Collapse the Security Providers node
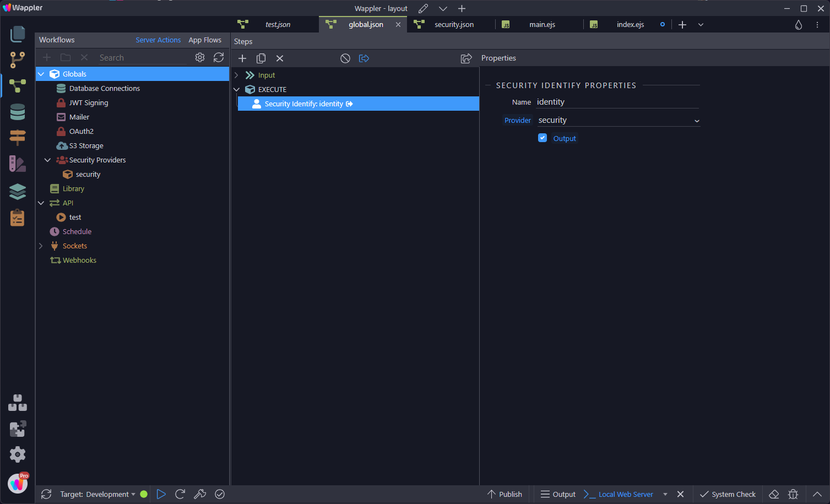 click(x=48, y=160)
